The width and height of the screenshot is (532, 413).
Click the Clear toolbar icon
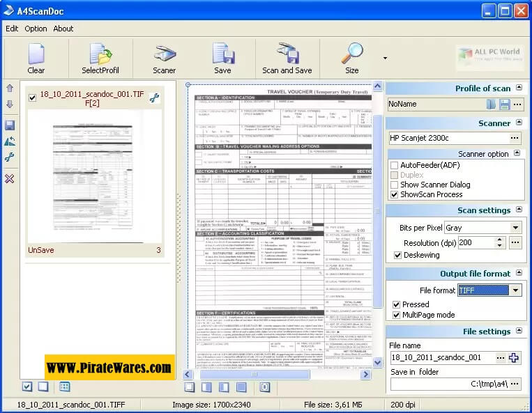pos(36,54)
